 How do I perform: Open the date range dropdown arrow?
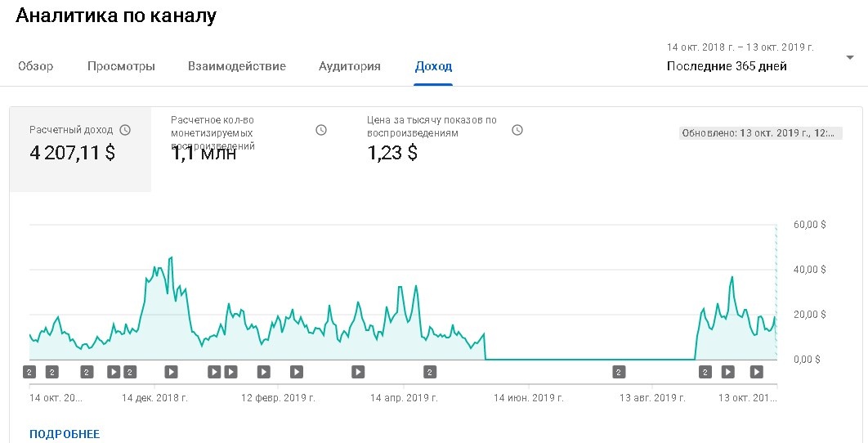[850, 57]
